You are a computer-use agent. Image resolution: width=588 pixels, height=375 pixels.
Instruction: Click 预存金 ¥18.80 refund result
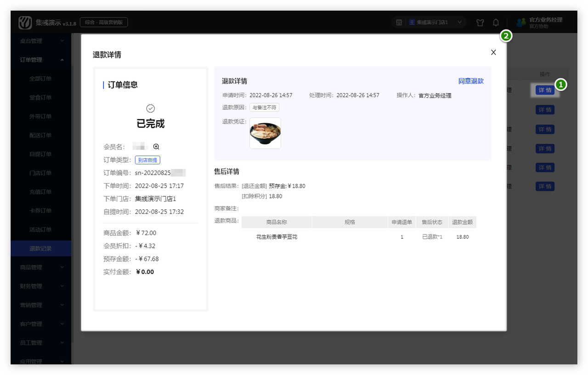click(287, 186)
